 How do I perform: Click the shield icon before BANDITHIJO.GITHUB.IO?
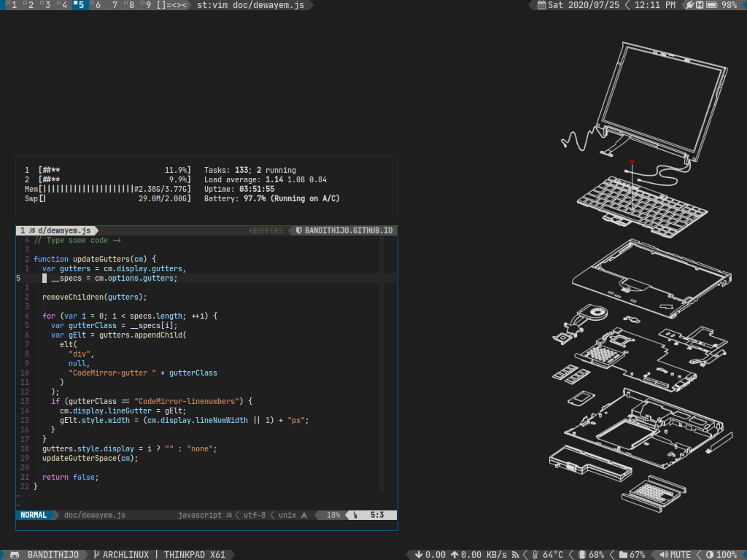point(299,230)
